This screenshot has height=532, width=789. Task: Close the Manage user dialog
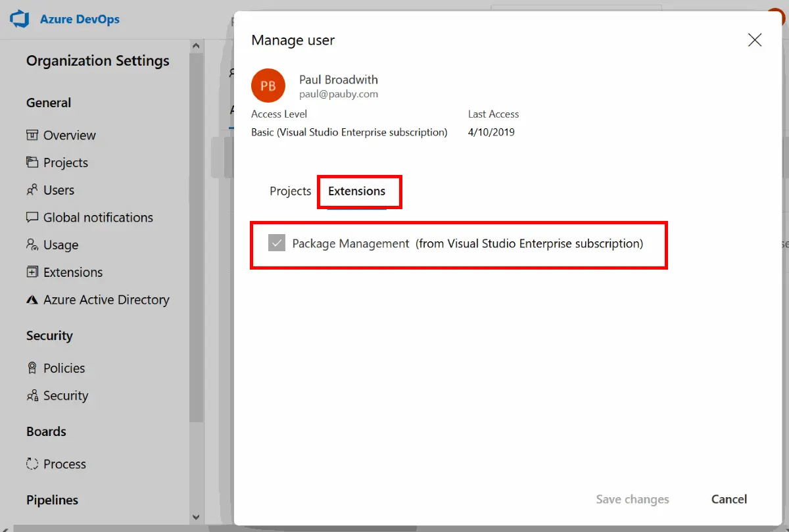755,40
